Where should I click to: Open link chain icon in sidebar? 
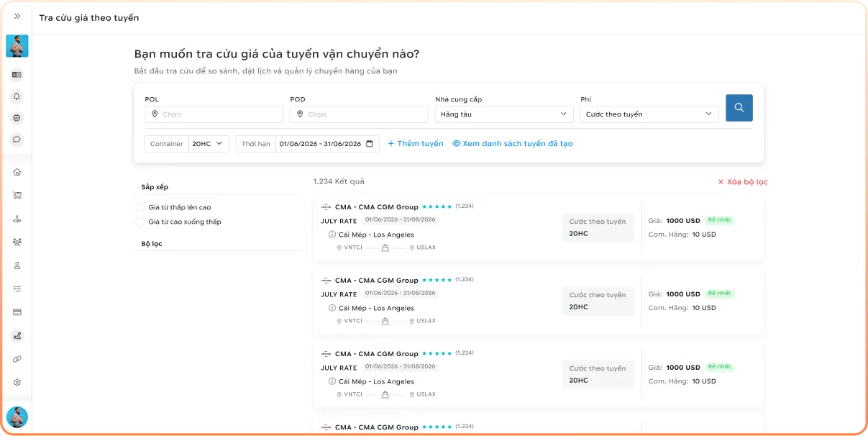tap(17, 359)
